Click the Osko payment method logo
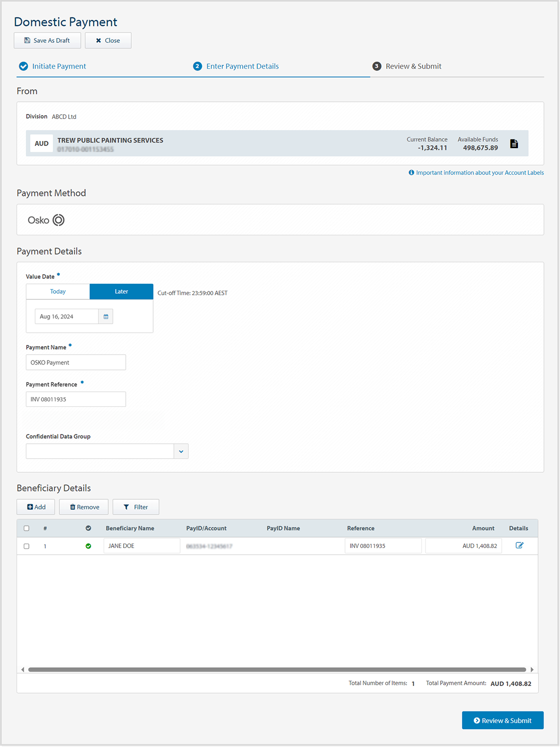Screen dimensions: 560x747 tap(46, 220)
